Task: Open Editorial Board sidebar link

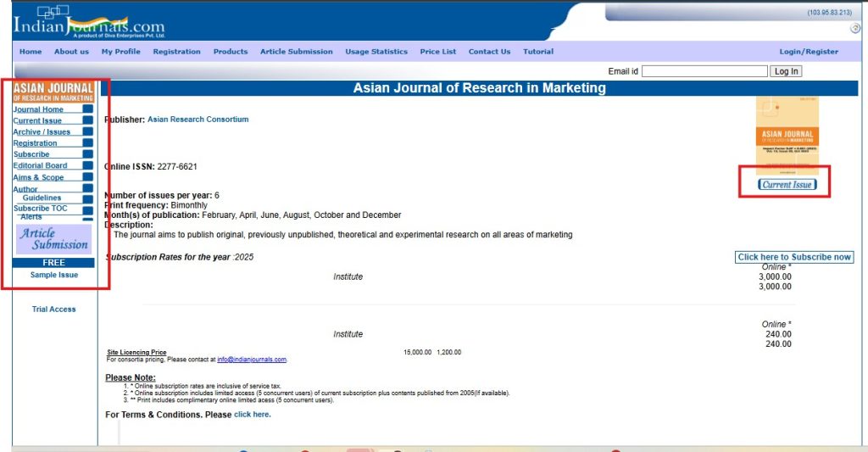Action: coord(40,165)
